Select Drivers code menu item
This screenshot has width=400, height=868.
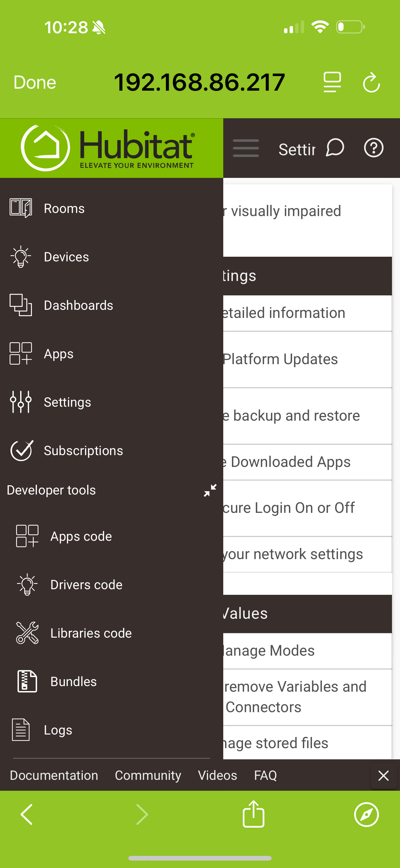tap(86, 585)
